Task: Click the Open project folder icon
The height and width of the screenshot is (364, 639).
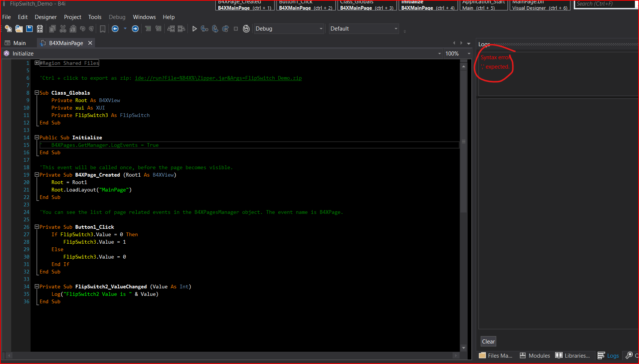Action: coord(19,29)
